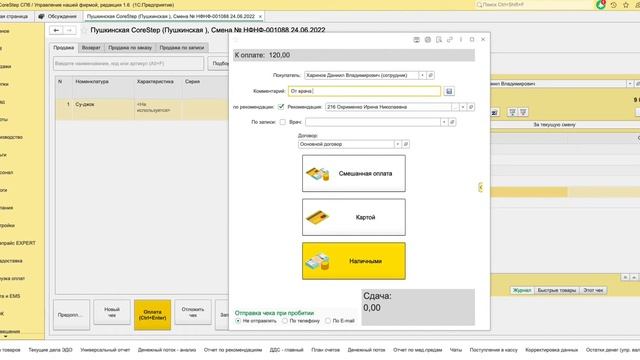640x360 pixels.
Task: Go forward with the right arrow button
Action: coord(69,30)
